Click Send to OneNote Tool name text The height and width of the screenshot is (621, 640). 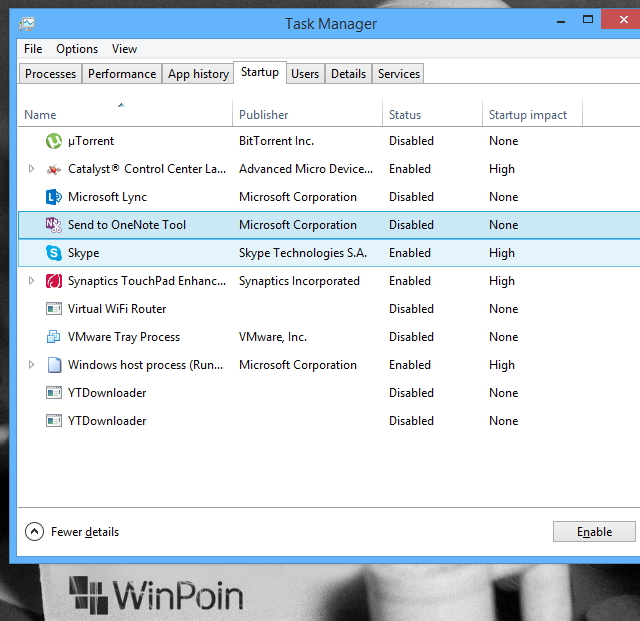pos(127,225)
